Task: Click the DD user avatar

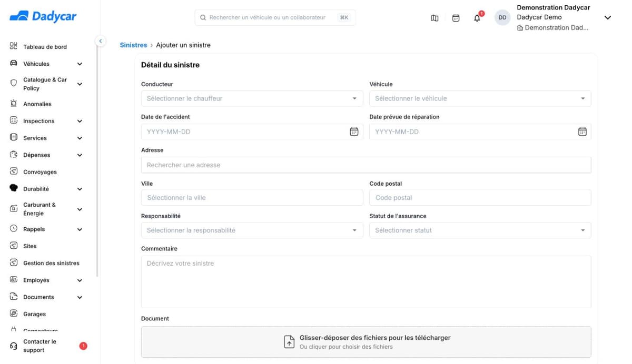Action: (x=502, y=17)
